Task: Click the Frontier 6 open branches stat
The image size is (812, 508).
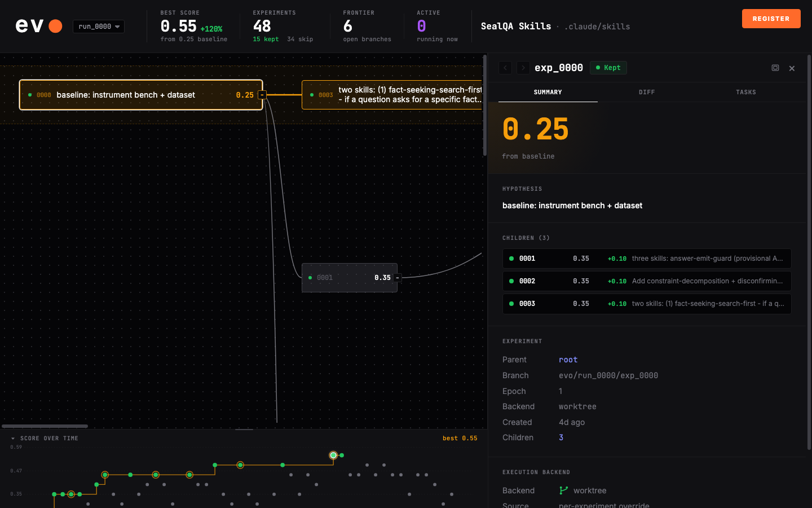Action: coord(367,26)
